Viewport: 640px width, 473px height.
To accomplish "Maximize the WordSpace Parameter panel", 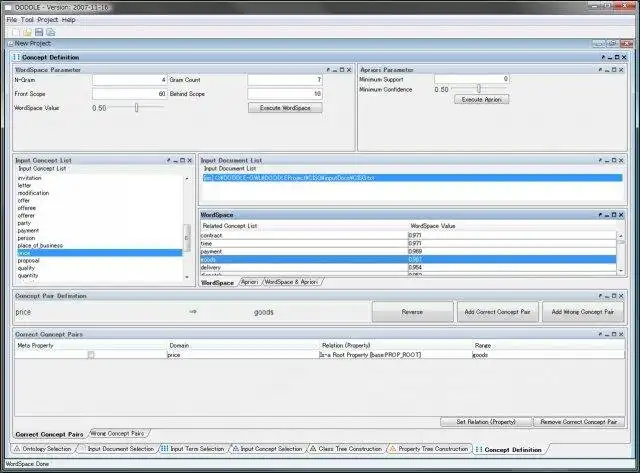I will tap(342, 70).
